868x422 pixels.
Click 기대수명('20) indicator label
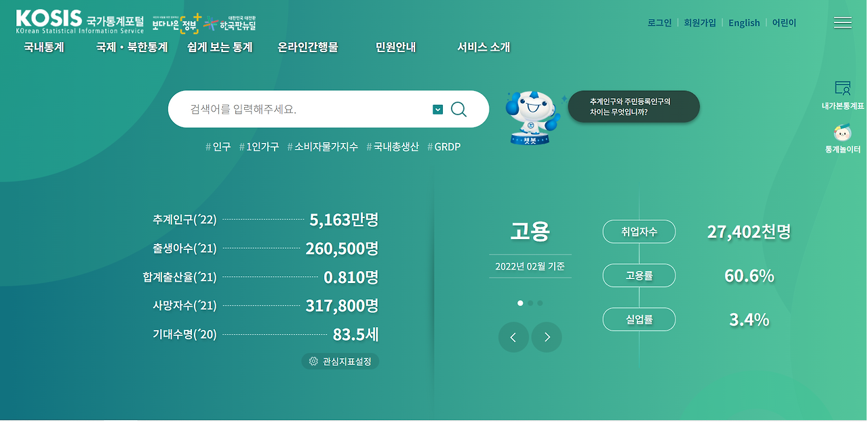184,334
